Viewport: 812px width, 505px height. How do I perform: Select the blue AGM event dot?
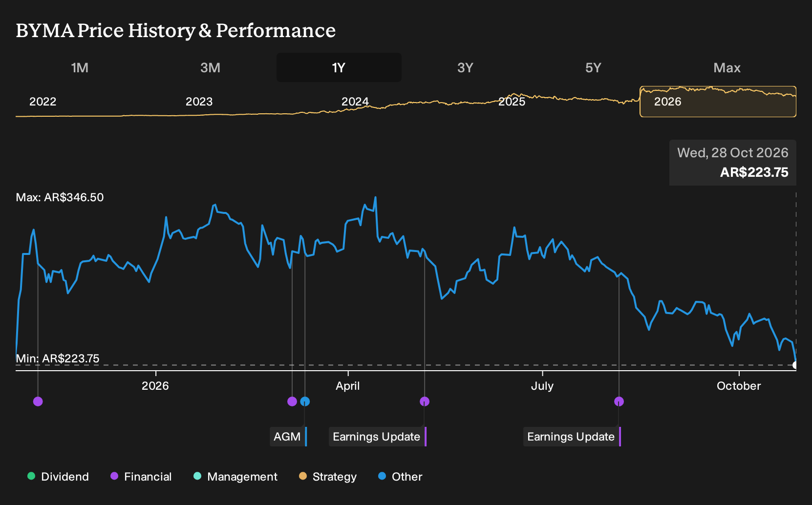click(305, 401)
